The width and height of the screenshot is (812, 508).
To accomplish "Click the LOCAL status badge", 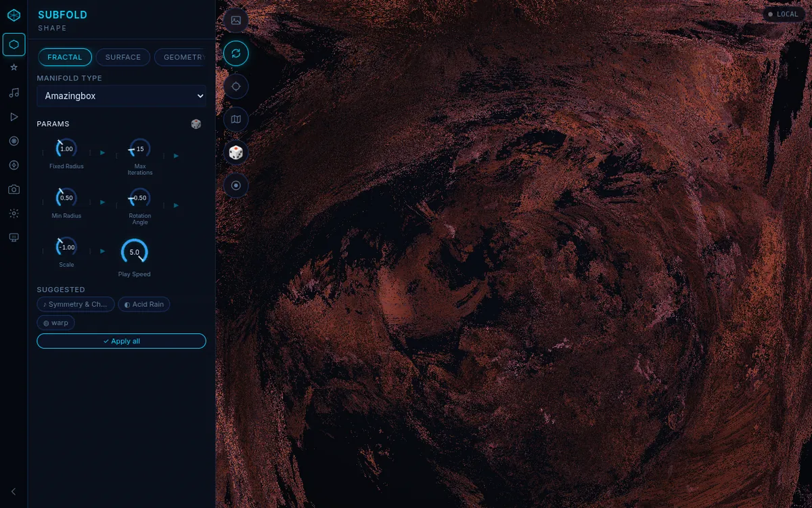I will coord(784,14).
